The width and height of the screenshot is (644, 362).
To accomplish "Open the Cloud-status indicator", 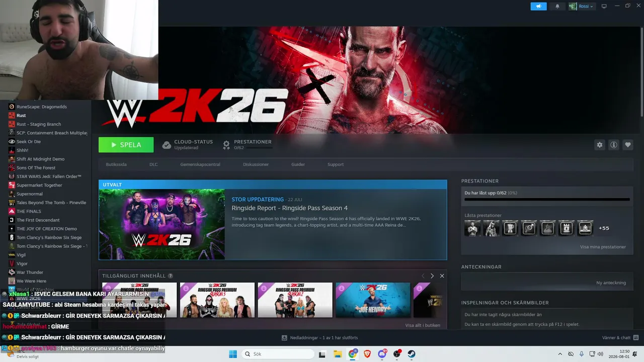I will [x=187, y=145].
